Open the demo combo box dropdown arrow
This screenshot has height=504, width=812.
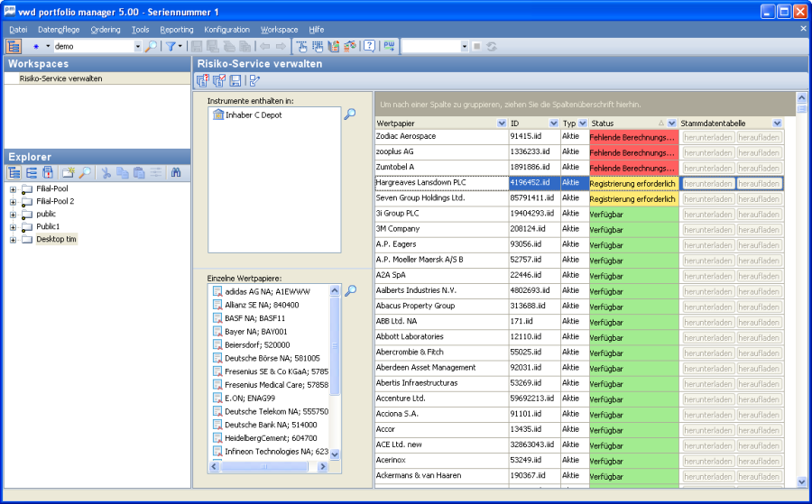(x=138, y=46)
